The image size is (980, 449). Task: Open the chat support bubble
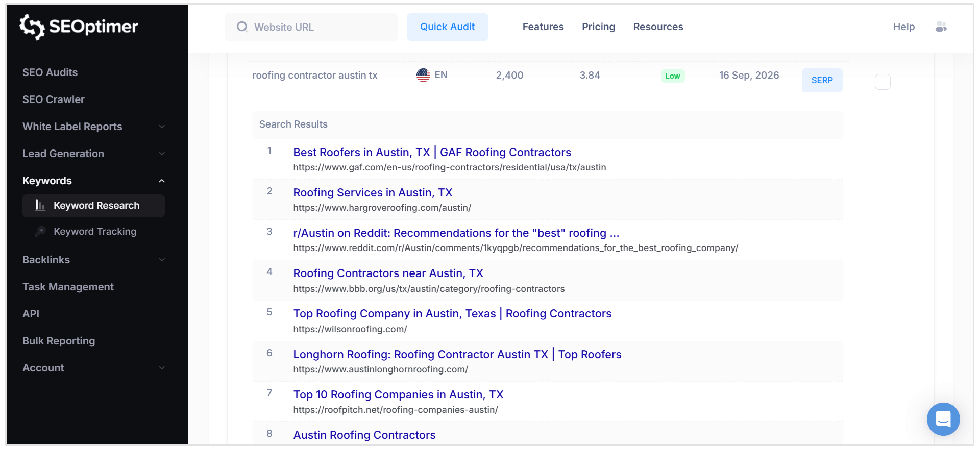[943, 419]
